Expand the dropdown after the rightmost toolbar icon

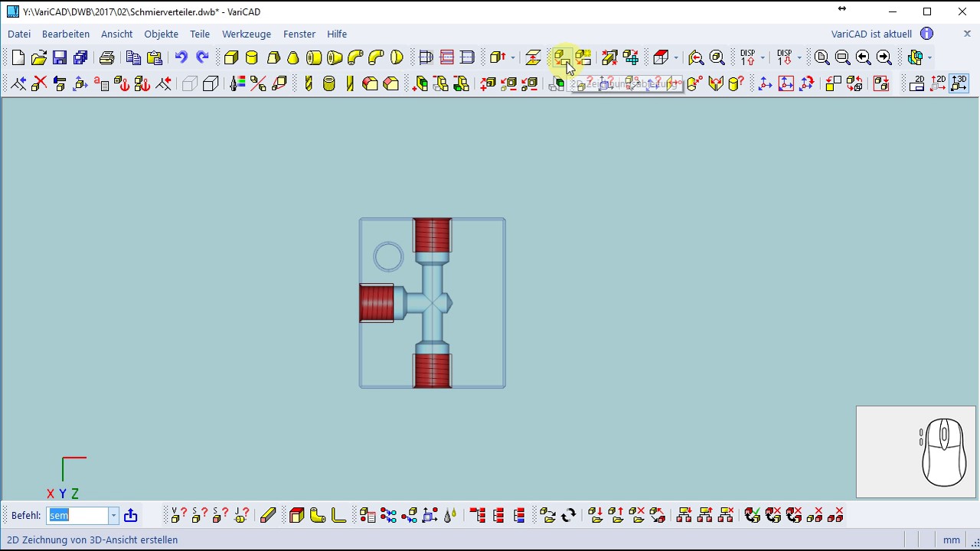click(929, 57)
